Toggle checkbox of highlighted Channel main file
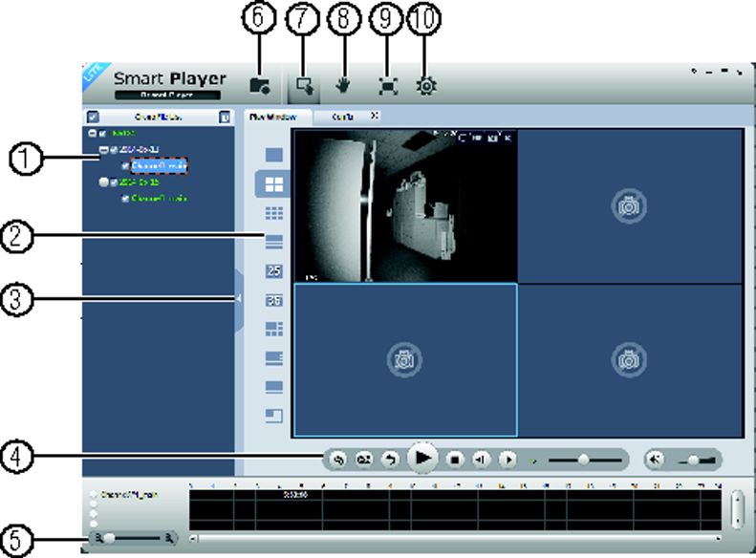 point(126,165)
